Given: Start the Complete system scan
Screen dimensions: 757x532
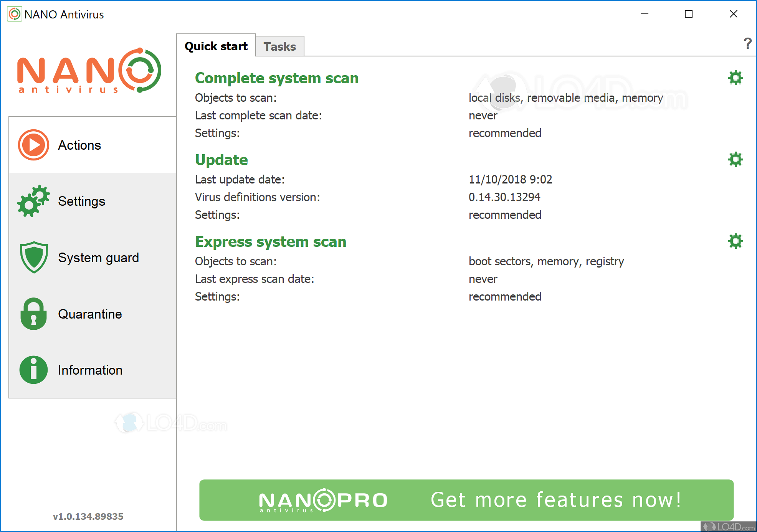Looking at the screenshot, I should [277, 78].
